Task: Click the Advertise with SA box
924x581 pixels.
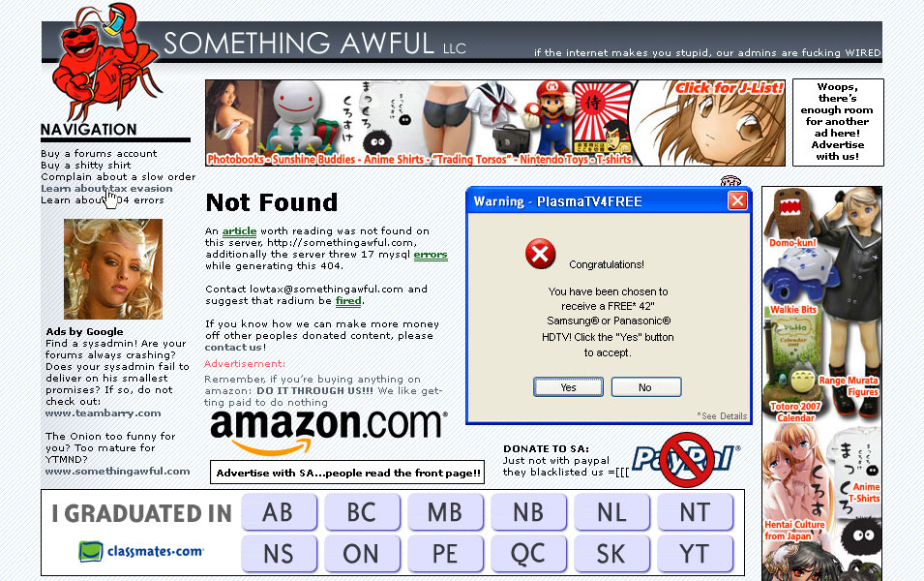Action: click(347, 473)
